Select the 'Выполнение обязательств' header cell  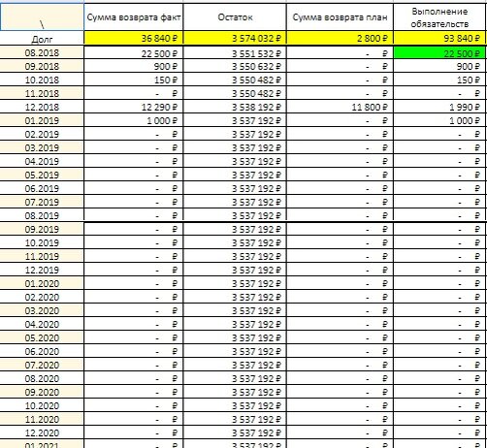coord(439,17)
